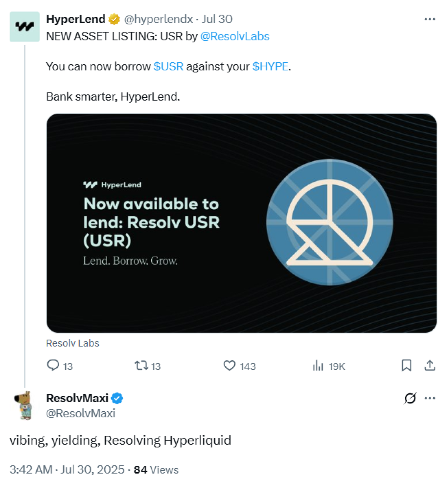Open the Resolv USR announcement image
448x485 pixels.
pyautogui.click(x=241, y=223)
